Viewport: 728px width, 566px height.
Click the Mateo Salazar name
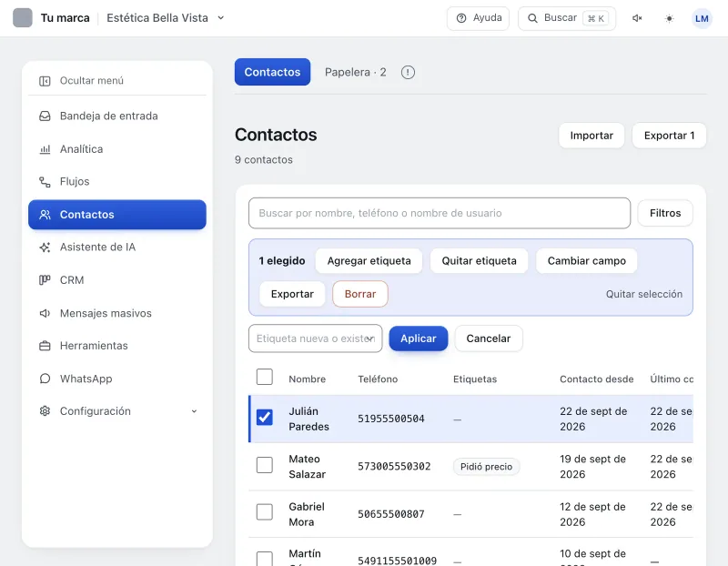pyautogui.click(x=307, y=467)
